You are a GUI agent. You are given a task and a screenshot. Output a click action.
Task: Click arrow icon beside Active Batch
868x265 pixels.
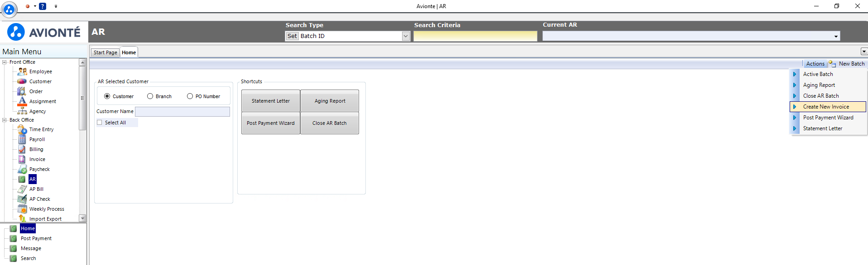point(795,74)
